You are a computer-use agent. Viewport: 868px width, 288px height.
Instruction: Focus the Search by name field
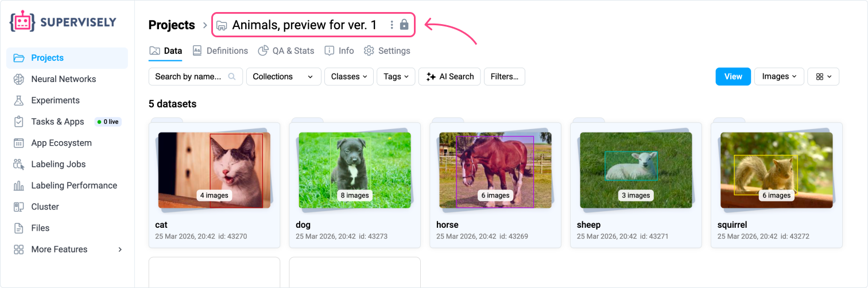(188, 76)
